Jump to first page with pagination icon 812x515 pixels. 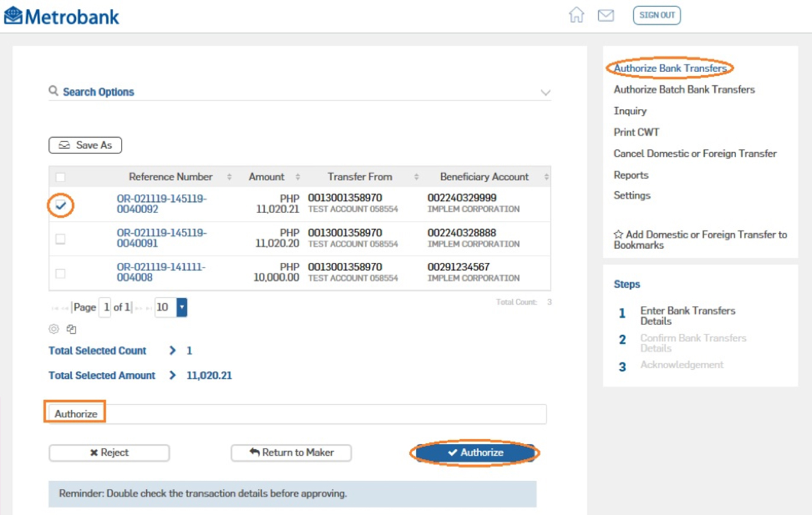55,307
